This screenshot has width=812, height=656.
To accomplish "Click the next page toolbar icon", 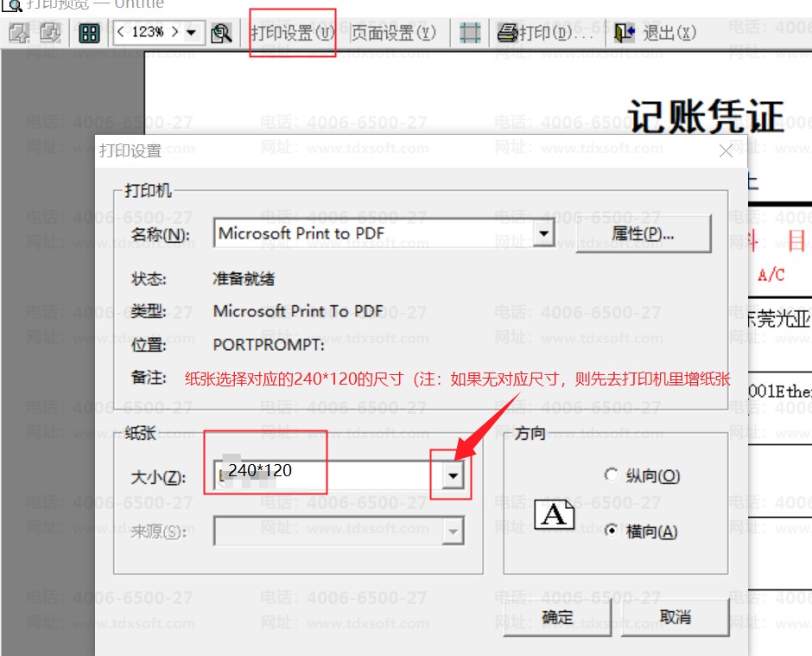I will click(x=50, y=33).
